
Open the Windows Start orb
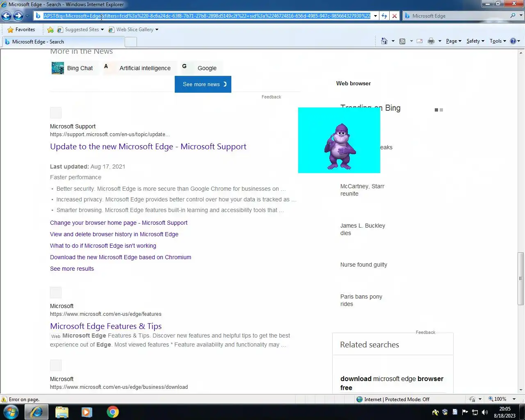click(x=11, y=412)
